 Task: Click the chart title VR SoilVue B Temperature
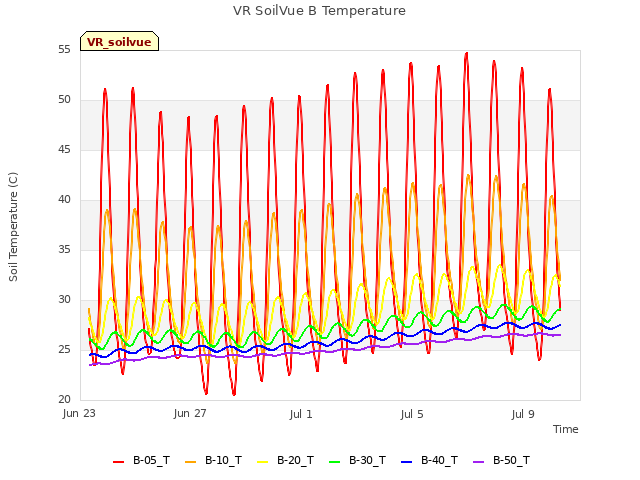(x=319, y=11)
